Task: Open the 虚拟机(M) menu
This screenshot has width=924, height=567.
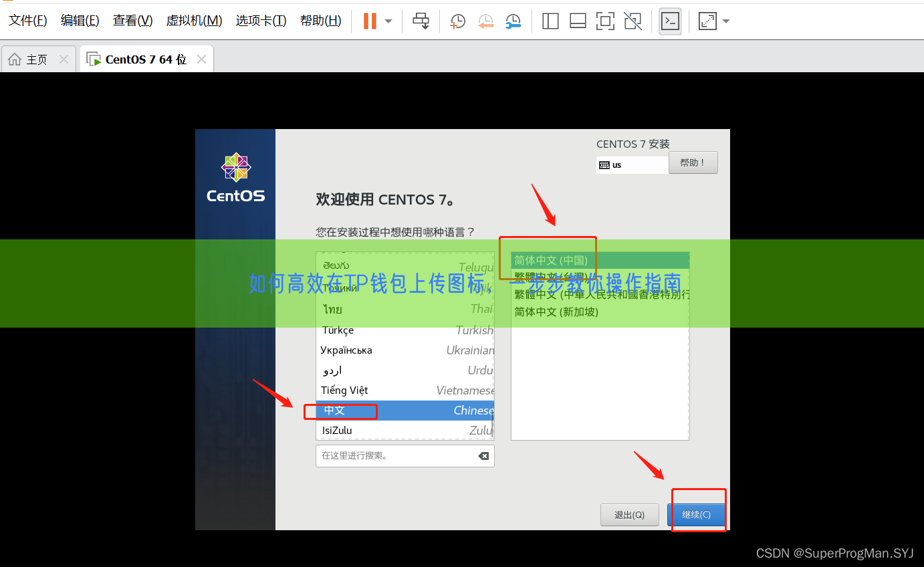Action: pyautogui.click(x=194, y=21)
